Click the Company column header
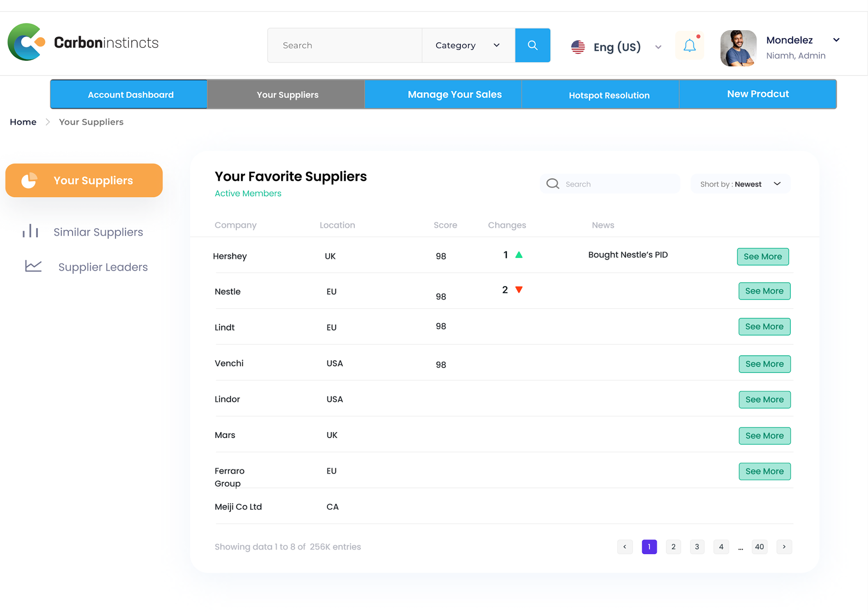Image resolution: width=868 pixels, height=615 pixels. (x=236, y=225)
